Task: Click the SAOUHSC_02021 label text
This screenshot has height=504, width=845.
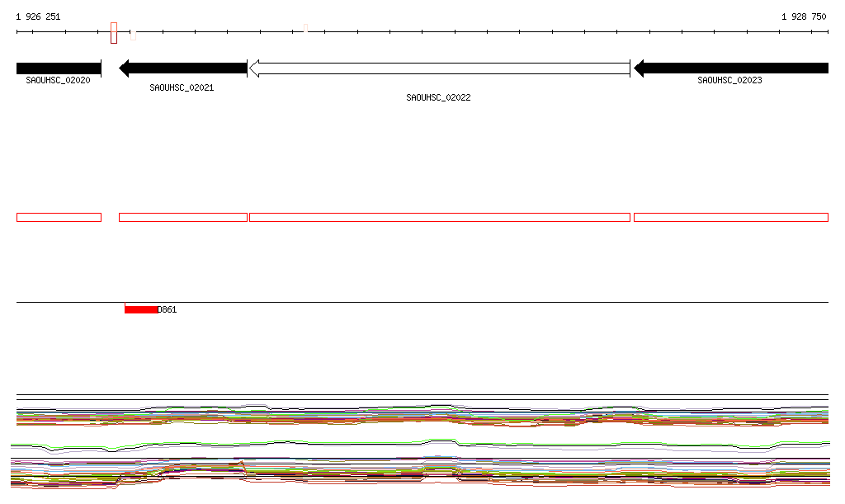Action: (182, 87)
